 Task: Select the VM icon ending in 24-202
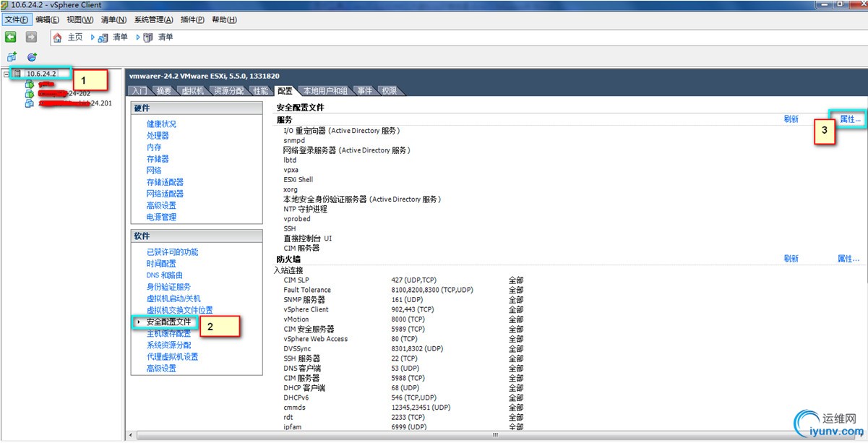pyautogui.click(x=30, y=93)
